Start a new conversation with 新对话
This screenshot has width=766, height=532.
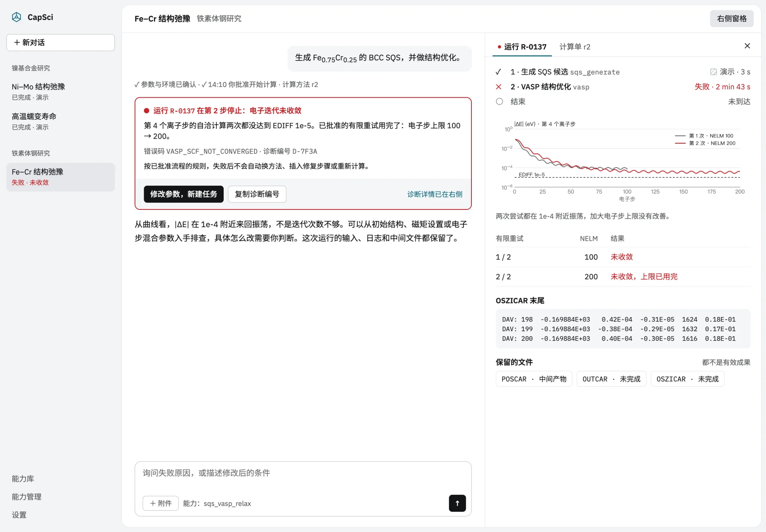coord(61,43)
